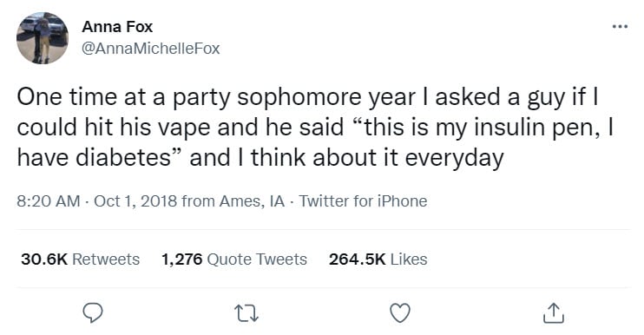Show the 1,276 Quote Tweets
The height and width of the screenshot is (335, 644).
point(234,259)
